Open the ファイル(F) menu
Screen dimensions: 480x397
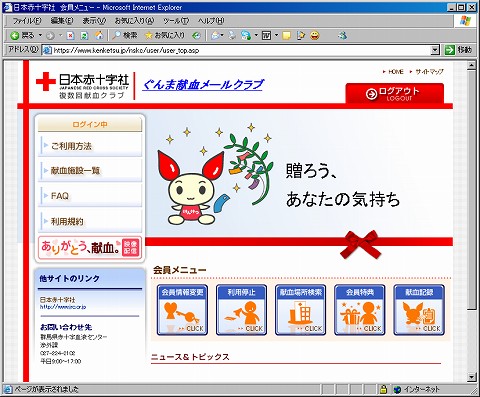point(27,21)
